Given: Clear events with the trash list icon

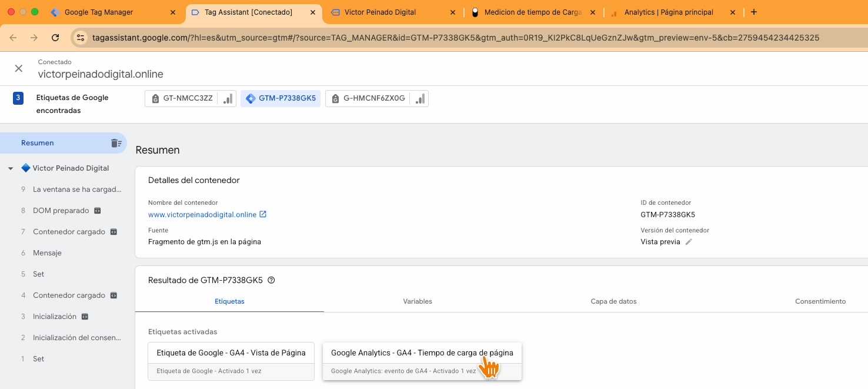Looking at the screenshot, I should [116, 143].
